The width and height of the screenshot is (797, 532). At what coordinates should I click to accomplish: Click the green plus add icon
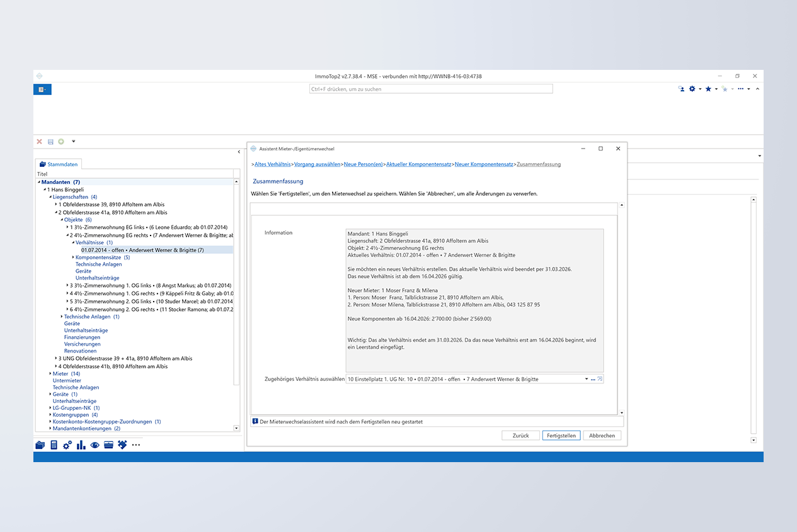[60, 141]
